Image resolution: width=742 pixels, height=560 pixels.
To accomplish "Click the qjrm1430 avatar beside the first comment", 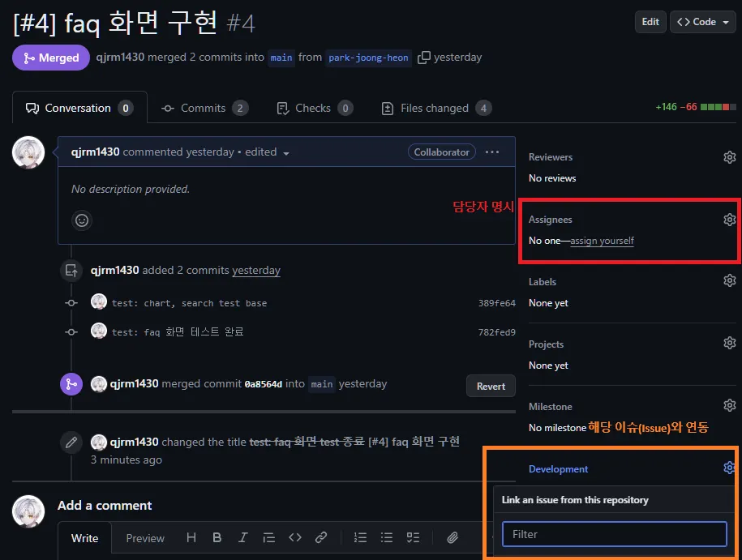I will point(28,152).
